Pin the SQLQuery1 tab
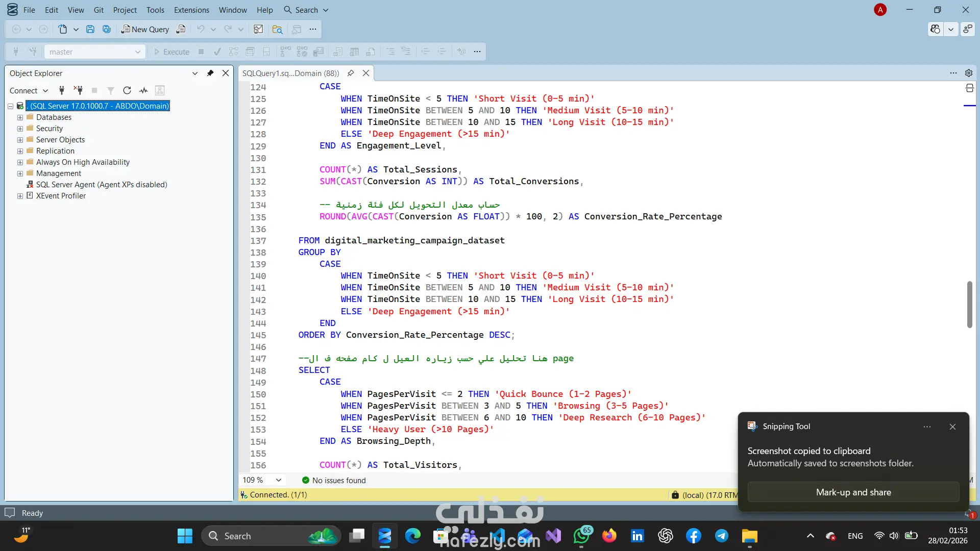Image resolution: width=980 pixels, height=551 pixels. pos(351,73)
